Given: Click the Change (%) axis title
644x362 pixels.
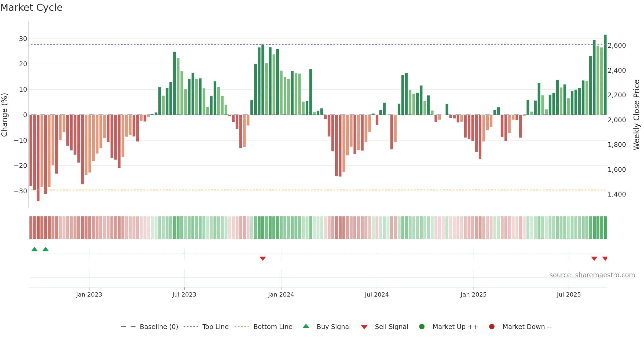Looking at the screenshot, I should pyautogui.click(x=4, y=115).
